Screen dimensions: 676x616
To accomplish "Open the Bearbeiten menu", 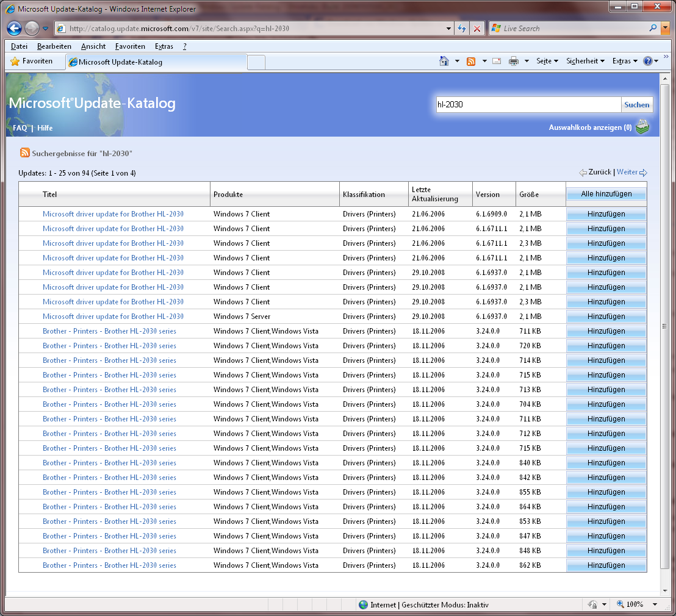I will click(x=54, y=46).
